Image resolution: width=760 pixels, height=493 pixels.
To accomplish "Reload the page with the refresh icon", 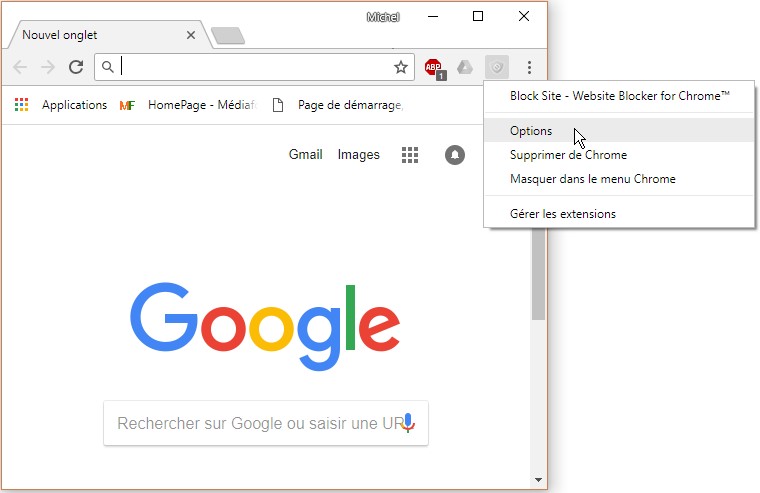I will (76, 67).
